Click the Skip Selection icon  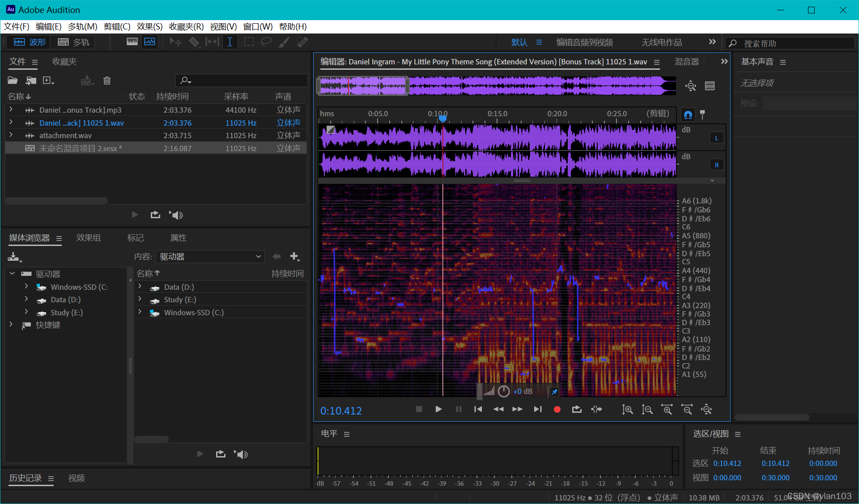coord(596,409)
